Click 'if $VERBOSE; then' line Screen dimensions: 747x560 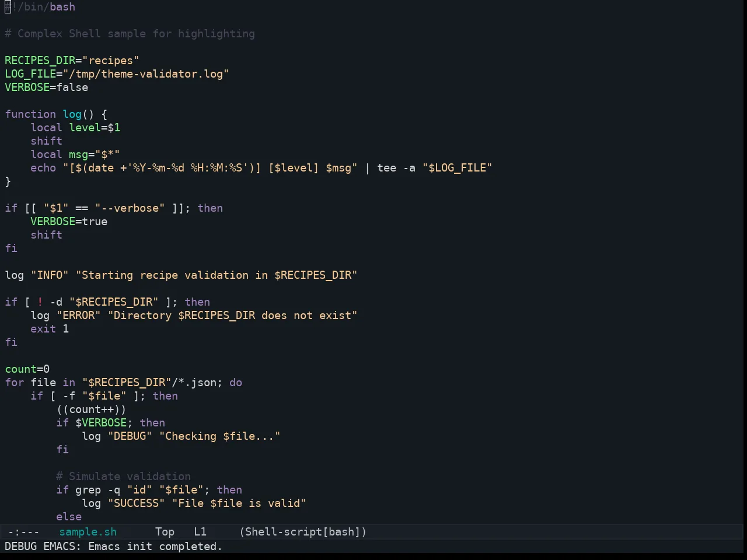click(x=110, y=423)
